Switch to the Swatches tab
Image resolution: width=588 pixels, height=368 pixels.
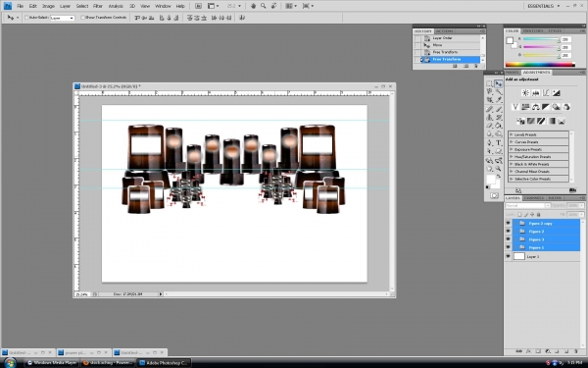point(532,30)
